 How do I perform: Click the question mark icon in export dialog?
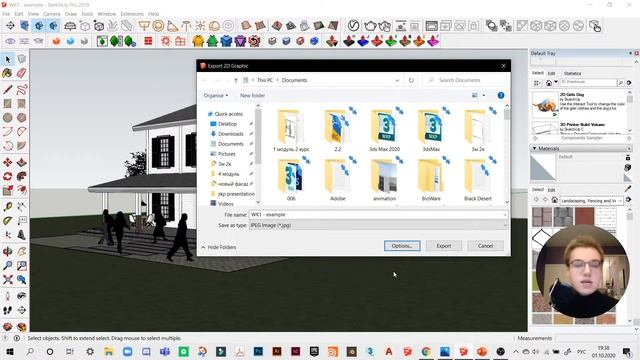pyautogui.click(x=501, y=96)
